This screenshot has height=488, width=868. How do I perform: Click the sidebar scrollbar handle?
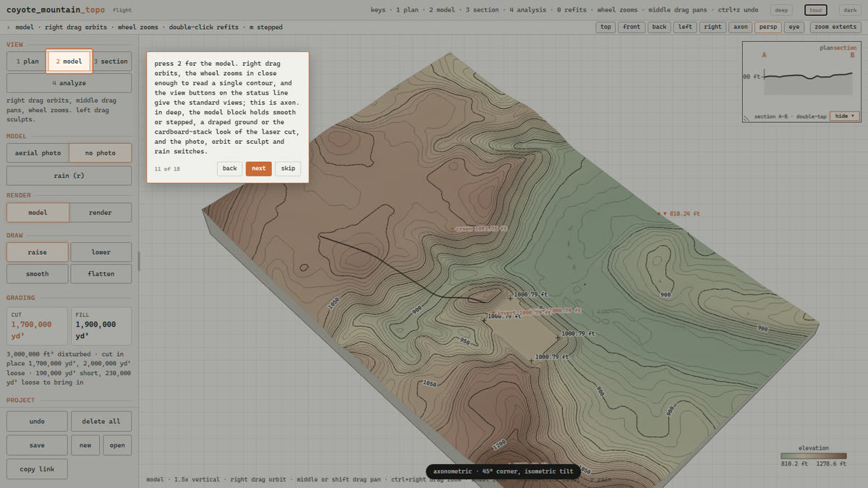(139, 261)
